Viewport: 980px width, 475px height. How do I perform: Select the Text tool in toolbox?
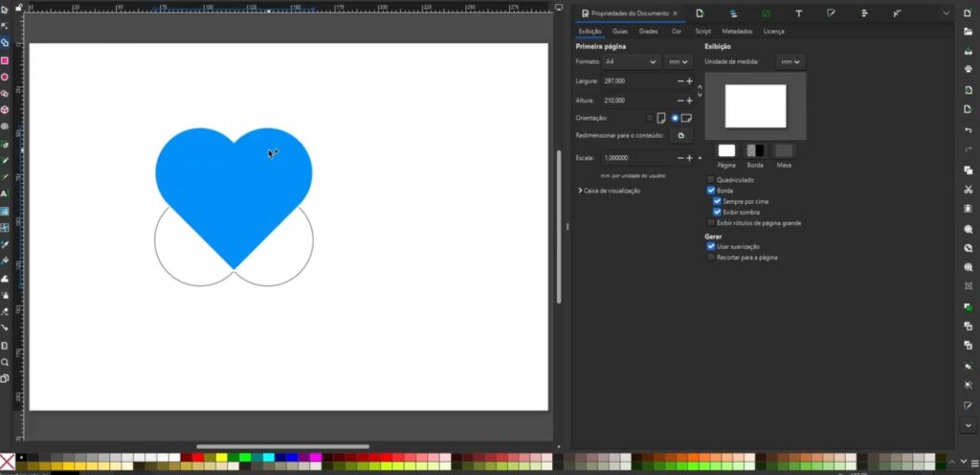click(5, 193)
